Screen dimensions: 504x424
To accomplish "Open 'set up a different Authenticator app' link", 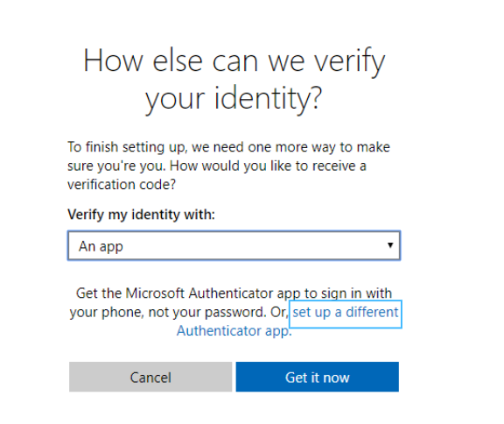I will 346,313.
